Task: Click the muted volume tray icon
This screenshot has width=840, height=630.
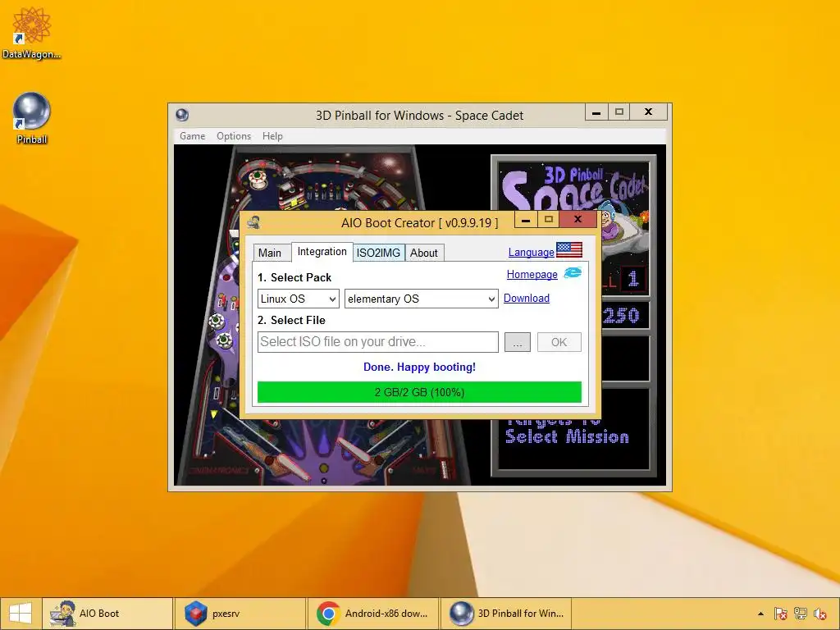Action: pos(819,614)
